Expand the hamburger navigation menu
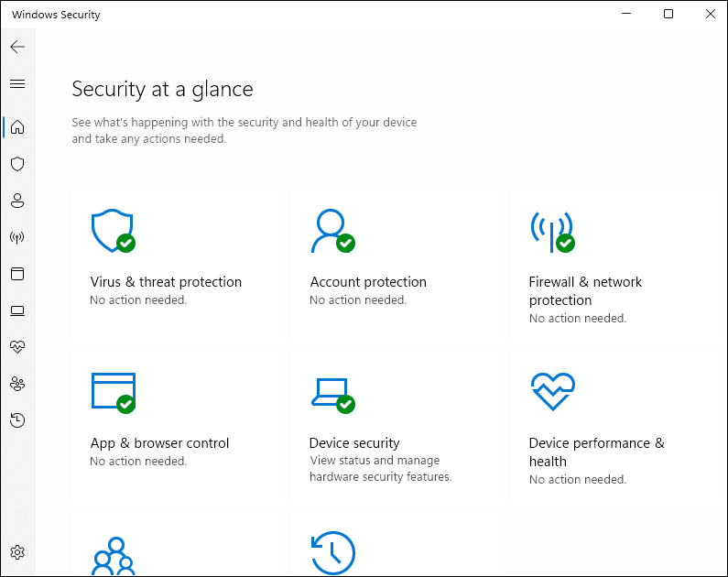This screenshot has width=728, height=577. tap(17, 83)
